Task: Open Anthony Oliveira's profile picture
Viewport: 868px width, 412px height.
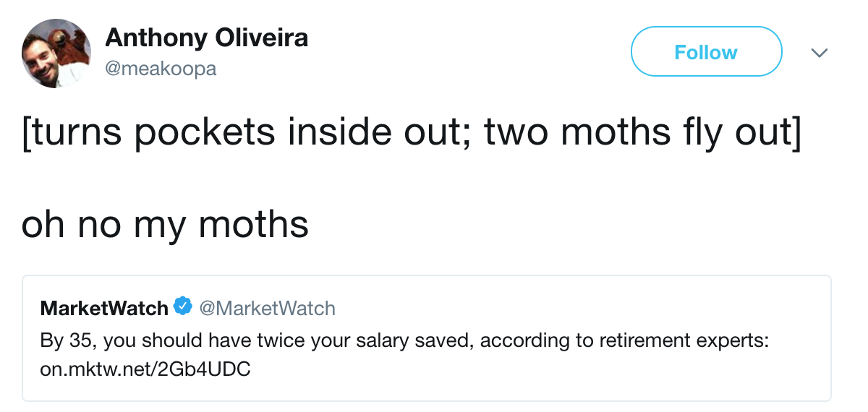Action: (56, 53)
